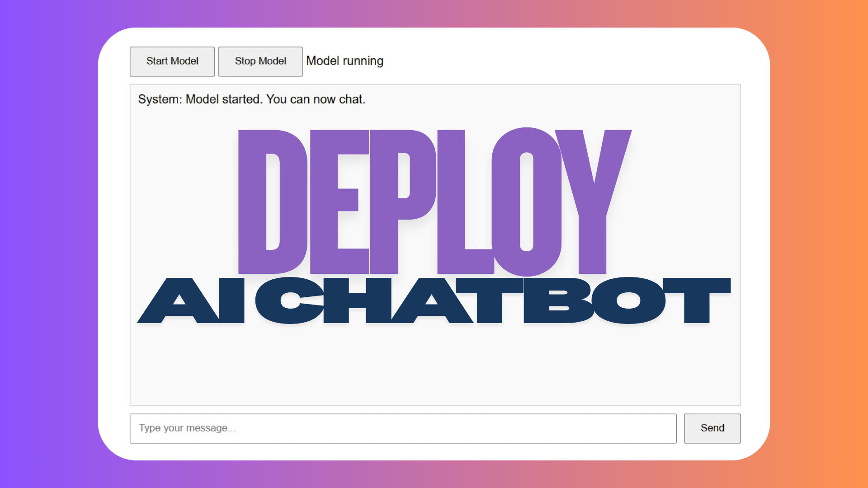
Task: Click the orange background right of card
Action: point(818,244)
